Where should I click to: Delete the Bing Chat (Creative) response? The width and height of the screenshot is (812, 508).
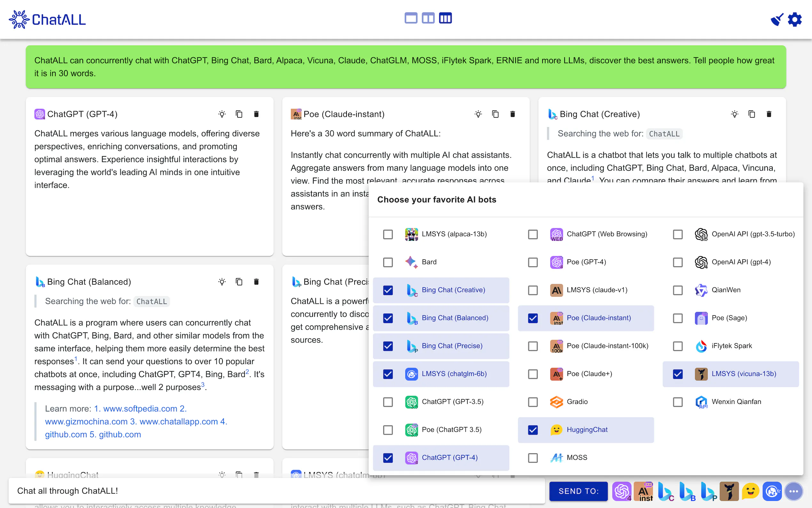769,114
